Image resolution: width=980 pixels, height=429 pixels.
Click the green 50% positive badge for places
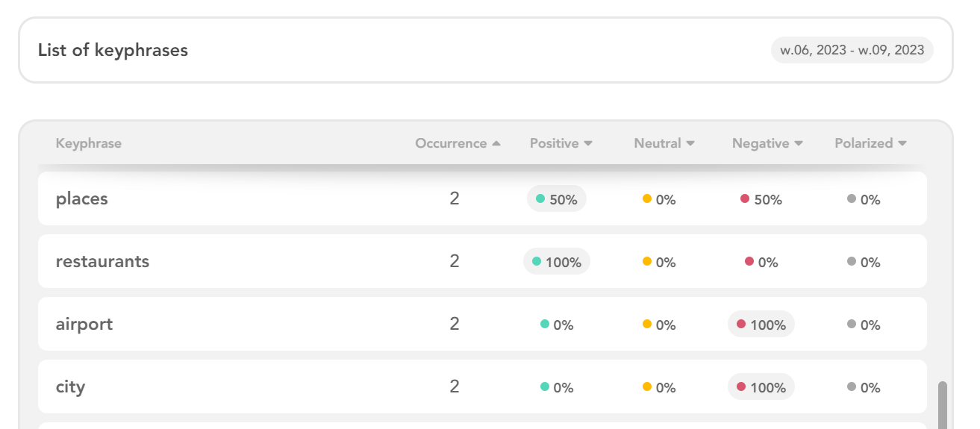pos(557,199)
